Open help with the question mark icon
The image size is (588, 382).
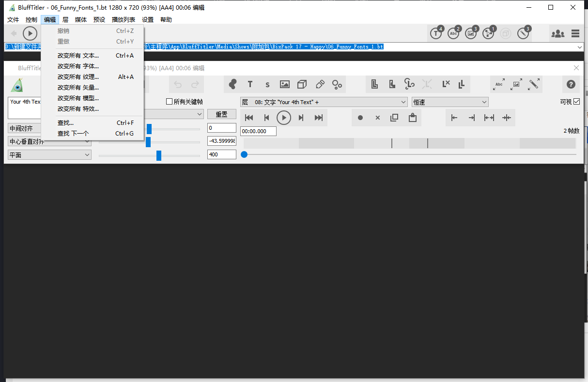pyautogui.click(x=571, y=84)
